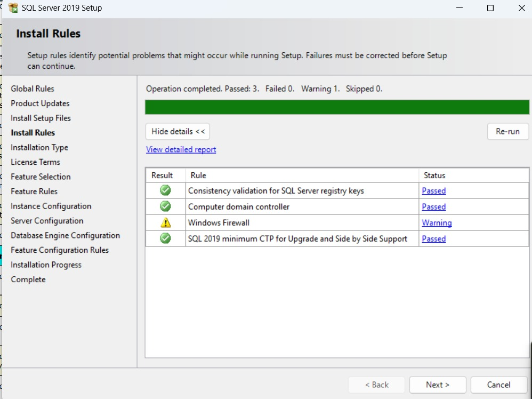The width and height of the screenshot is (532, 399).
Task: Open the Warning link for Windows Firewall
Action: pos(437,223)
